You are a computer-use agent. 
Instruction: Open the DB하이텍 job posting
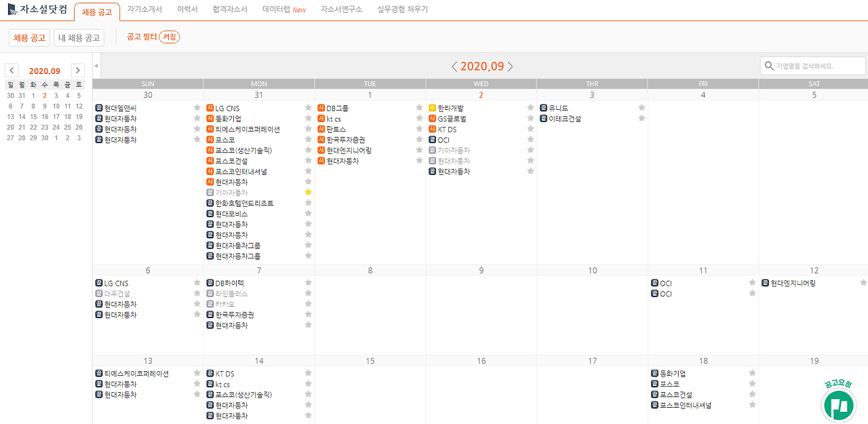[230, 283]
